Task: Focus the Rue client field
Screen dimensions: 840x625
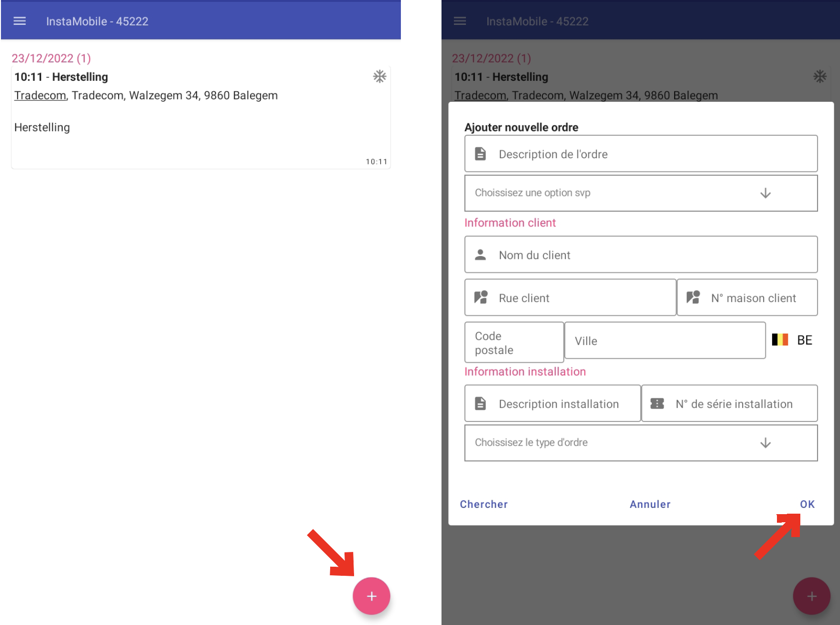Action: (570, 298)
